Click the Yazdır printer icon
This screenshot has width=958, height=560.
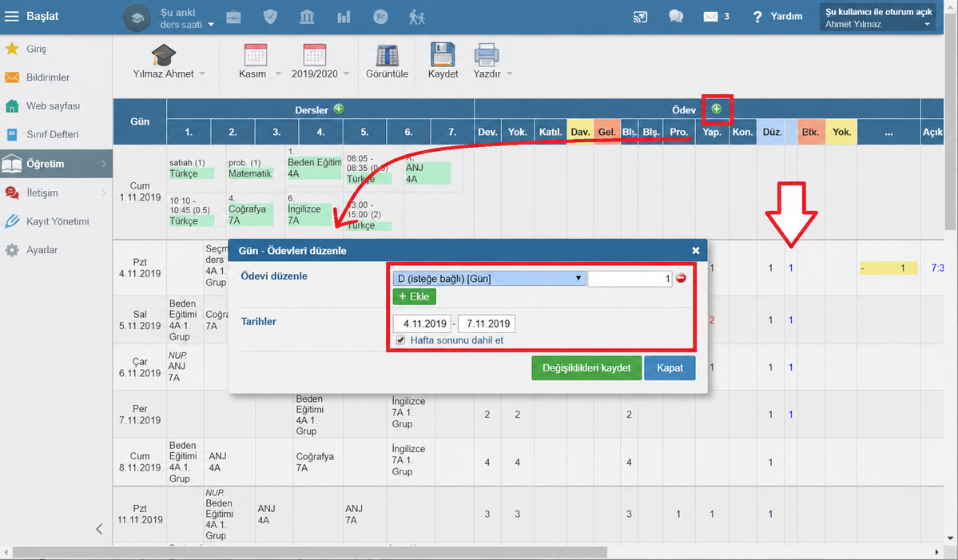tap(487, 55)
